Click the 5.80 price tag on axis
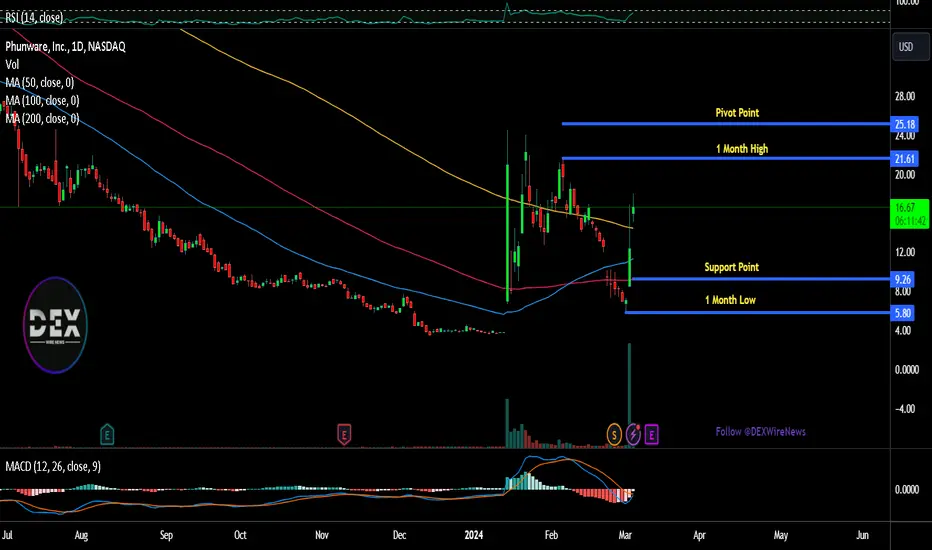Screen dimensions: 932x550 pos(903,313)
